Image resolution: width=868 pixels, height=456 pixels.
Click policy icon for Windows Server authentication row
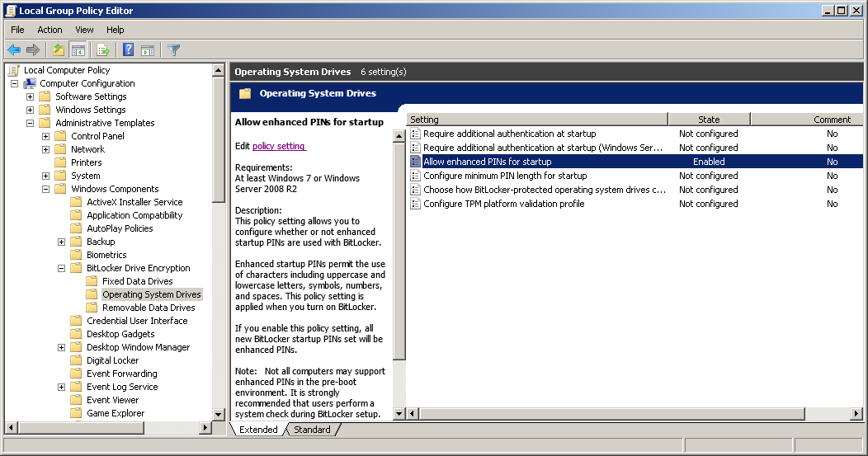[415, 148]
